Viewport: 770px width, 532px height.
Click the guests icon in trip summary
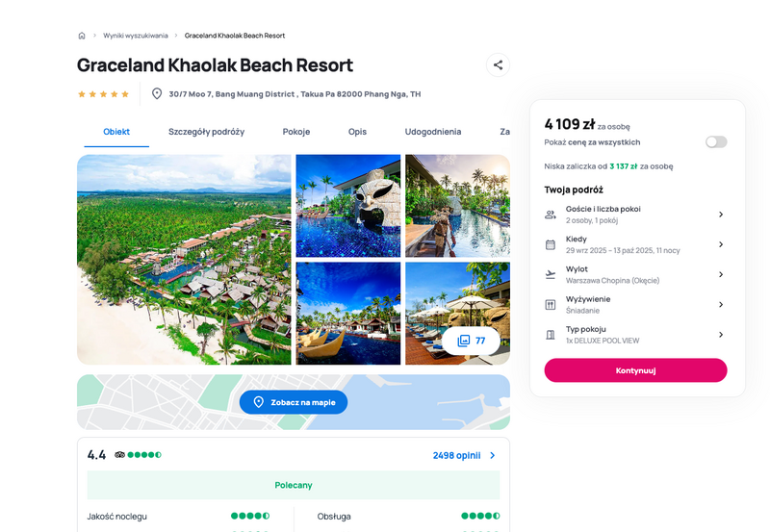(x=551, y=215)
